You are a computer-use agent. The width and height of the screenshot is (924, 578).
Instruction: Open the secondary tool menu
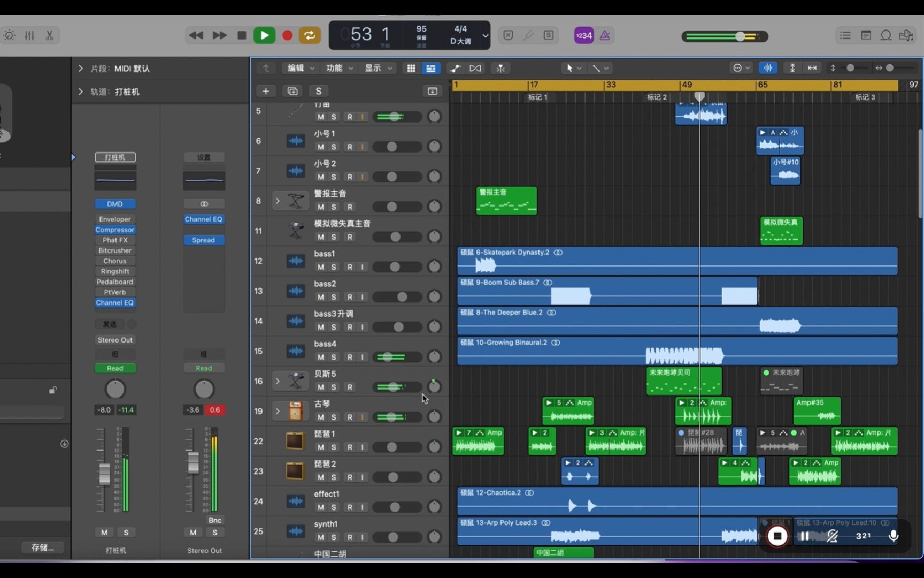(x=600, y=68)
